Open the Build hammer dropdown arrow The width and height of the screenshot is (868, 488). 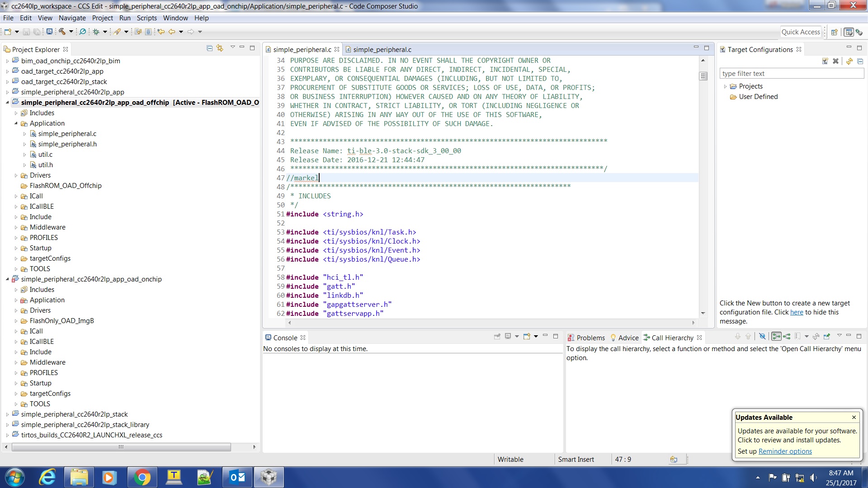click(x=71, y=32)
